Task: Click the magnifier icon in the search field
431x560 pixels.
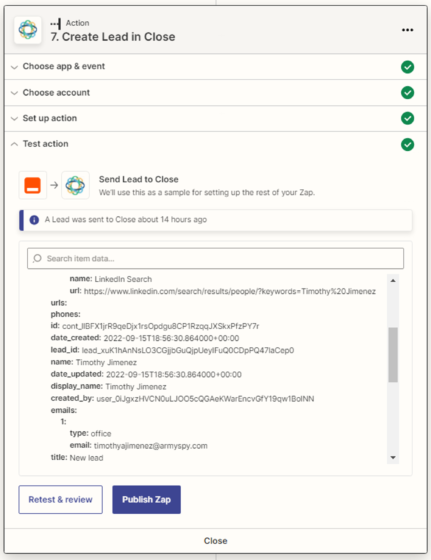Action: pos(37,258)
